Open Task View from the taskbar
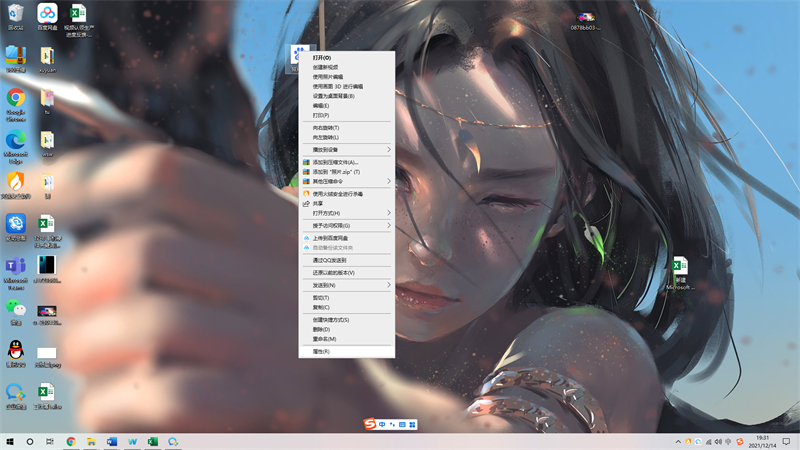 click(x=49, y=441)
